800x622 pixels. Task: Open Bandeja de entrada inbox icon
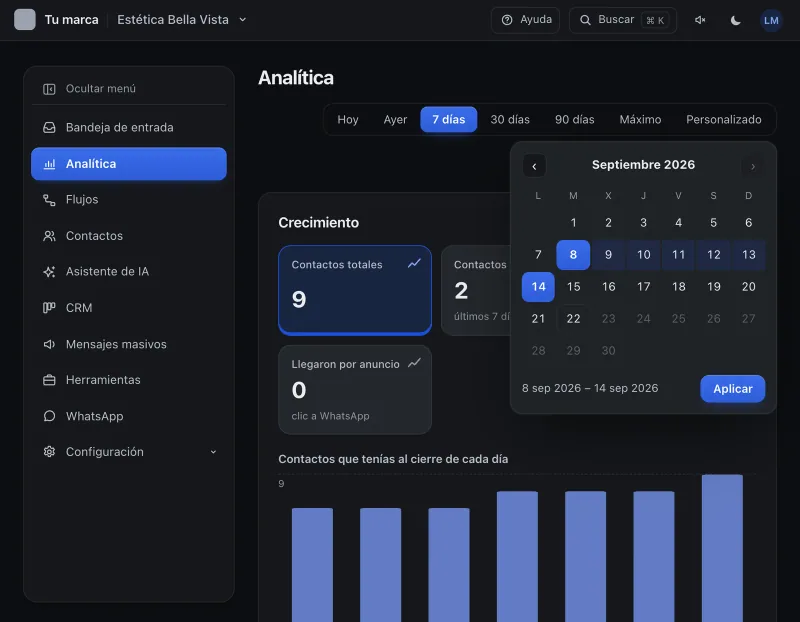(49, 128)
